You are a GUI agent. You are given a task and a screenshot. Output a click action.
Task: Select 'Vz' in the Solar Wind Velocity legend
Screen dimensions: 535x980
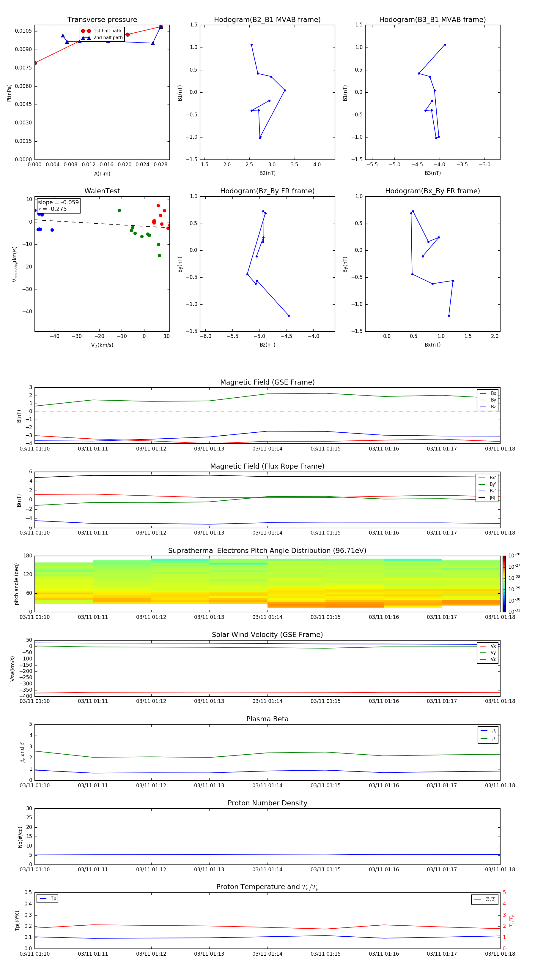[x=488, y=659]
